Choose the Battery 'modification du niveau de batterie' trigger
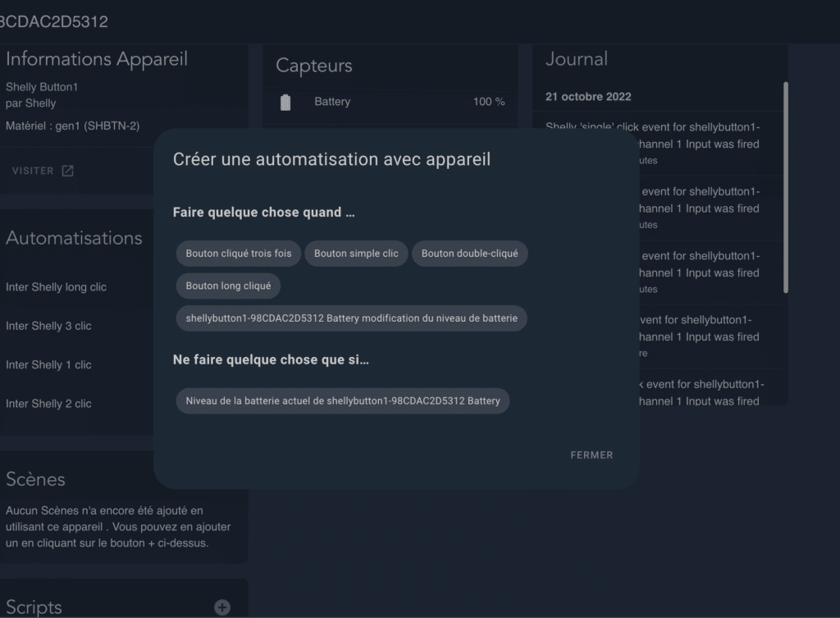Viewport: 840px width, 618px height. click(351, 318)
